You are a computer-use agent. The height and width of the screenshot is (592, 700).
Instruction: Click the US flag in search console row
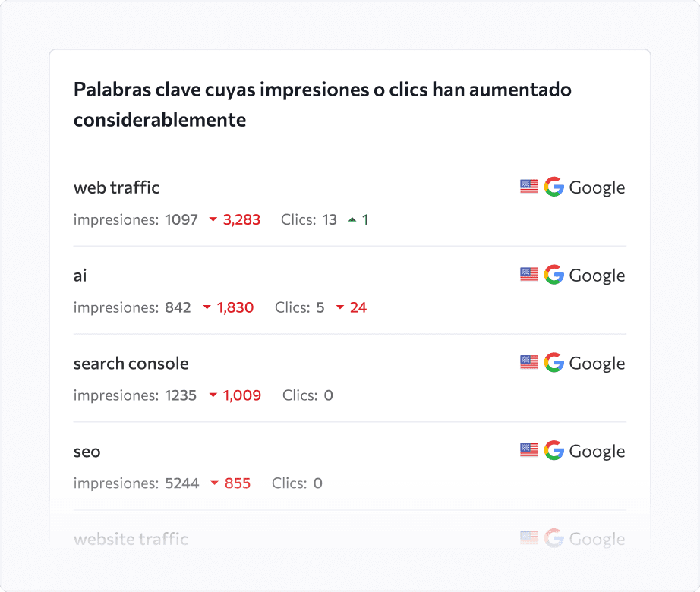pos(529,362)
